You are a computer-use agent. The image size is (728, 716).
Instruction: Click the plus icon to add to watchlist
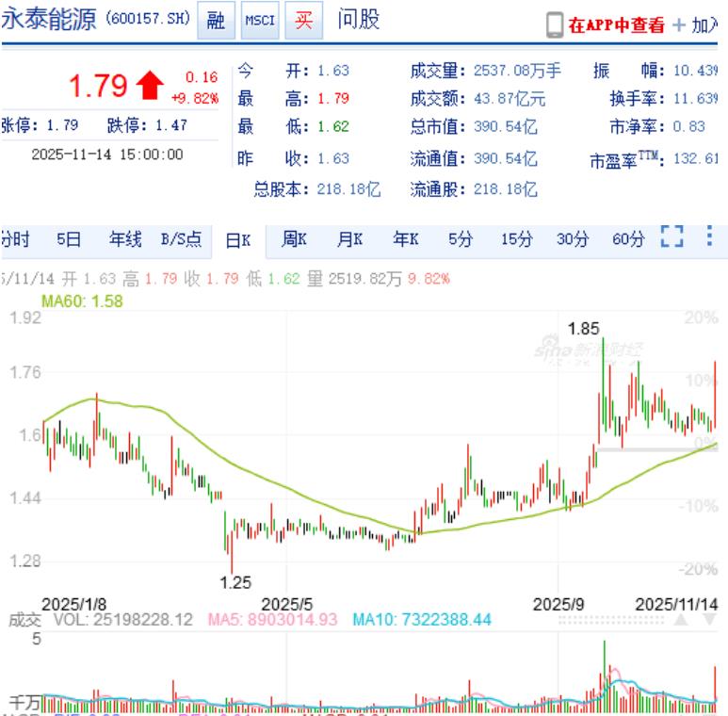click(678, 25)
